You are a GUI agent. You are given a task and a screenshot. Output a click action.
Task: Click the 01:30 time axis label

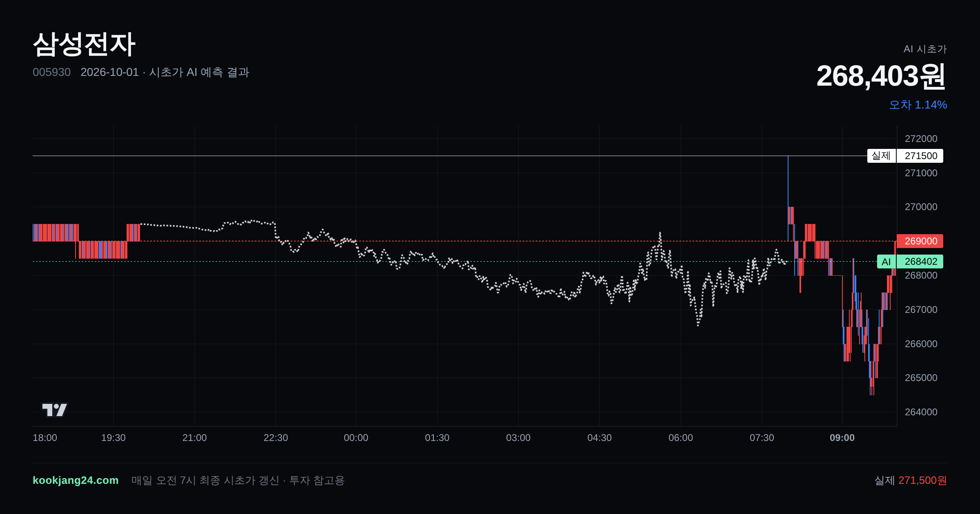click(x=437, y=438)
